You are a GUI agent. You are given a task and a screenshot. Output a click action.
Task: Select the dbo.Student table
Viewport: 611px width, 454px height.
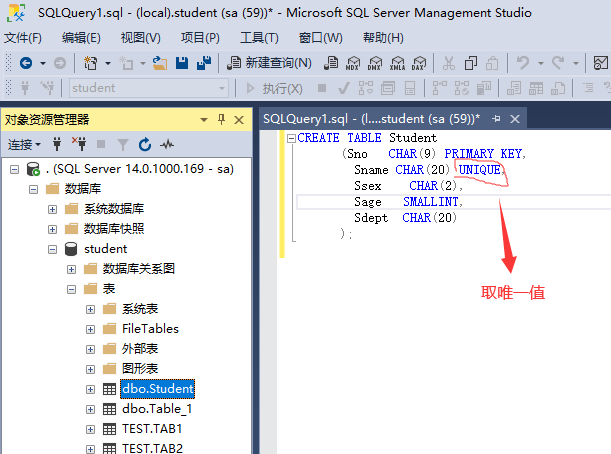(x=157, y=389)
